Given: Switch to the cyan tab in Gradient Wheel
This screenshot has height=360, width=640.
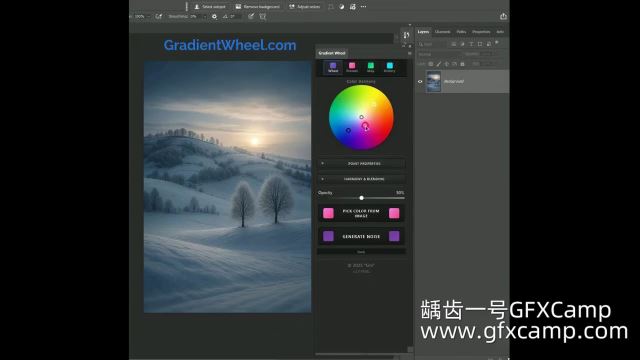Looking at the screenshot, I should [389, 67].
